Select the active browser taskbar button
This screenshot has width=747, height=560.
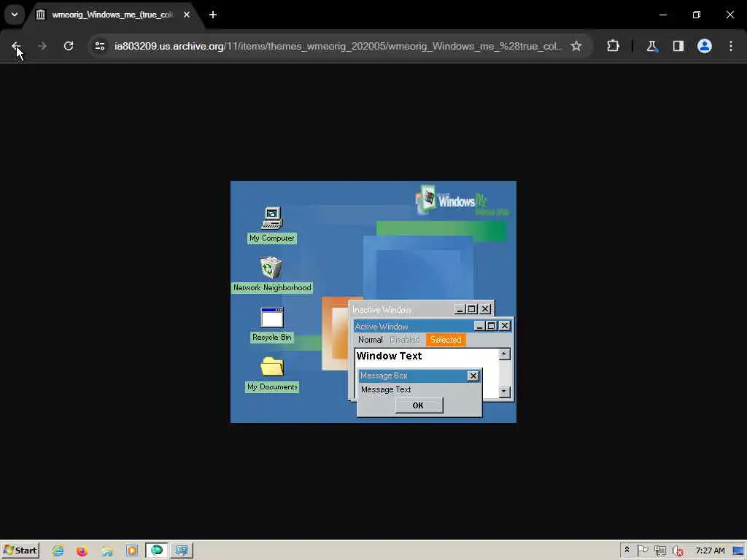(157, 551)
